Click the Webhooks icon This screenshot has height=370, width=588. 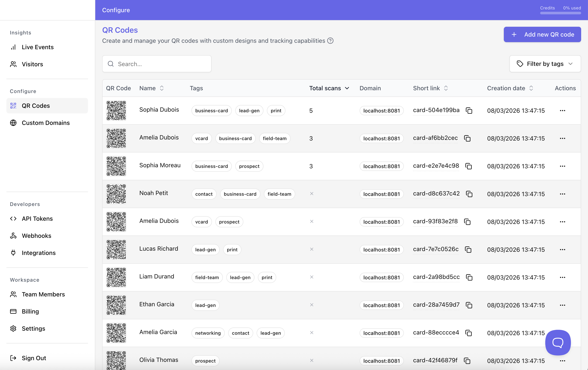click(13, 236)
